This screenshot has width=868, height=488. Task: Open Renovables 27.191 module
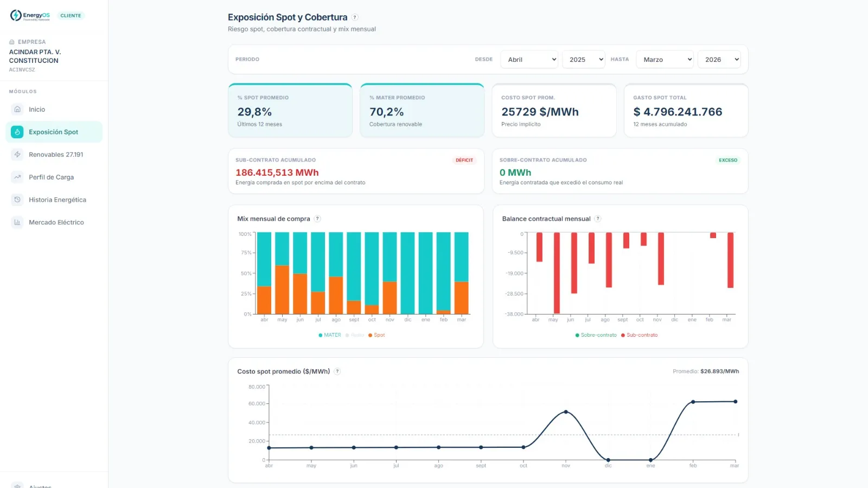pos(54,155)
